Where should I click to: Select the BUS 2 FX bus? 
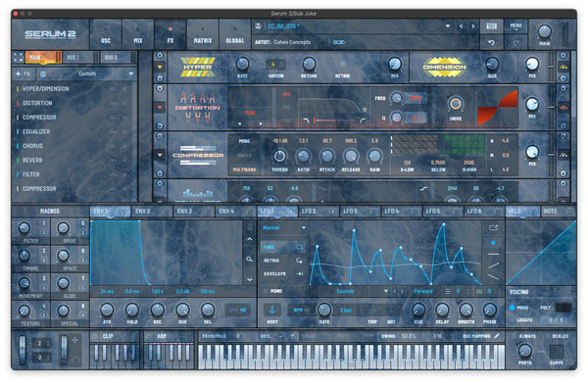point(116,58)
